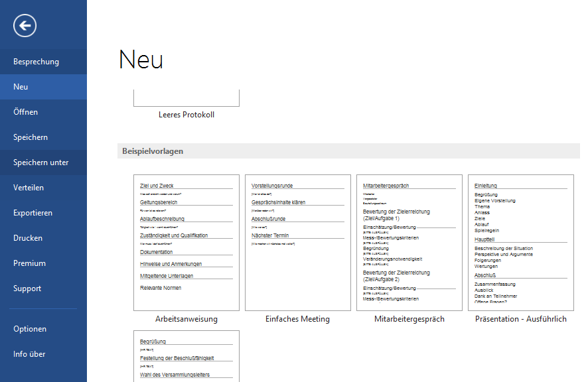Open the Verteilen section
The image size is (588, 382).
pyautogui.click(x=29, y=188)
